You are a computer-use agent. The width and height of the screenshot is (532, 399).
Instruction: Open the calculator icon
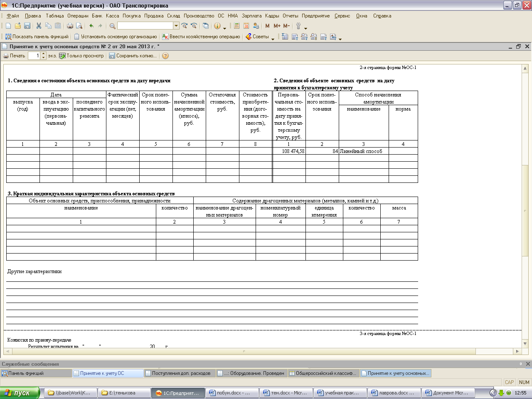[236, 26]
